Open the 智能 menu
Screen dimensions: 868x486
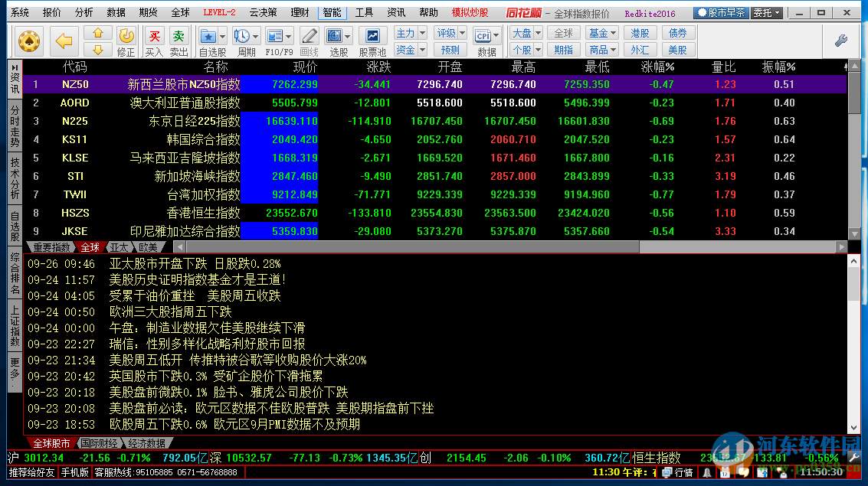tap(332, 13)
